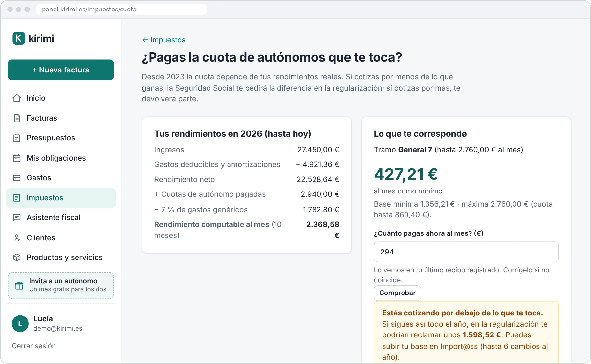
Task: Click the Productos y servicios box icon
Action: click(17, 257)
